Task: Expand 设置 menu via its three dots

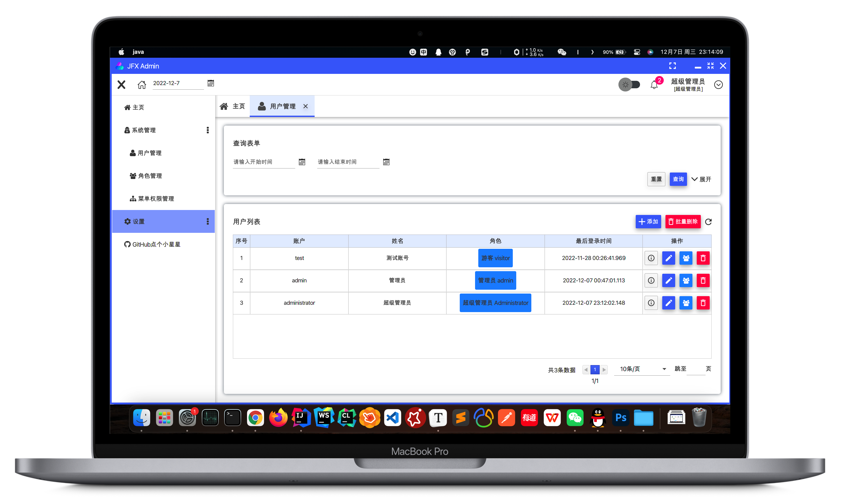Action: pyautogui.click(x=208, y=221)
